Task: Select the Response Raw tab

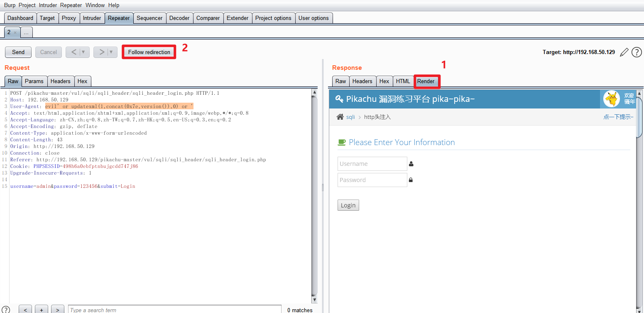Action: [340, 81]
